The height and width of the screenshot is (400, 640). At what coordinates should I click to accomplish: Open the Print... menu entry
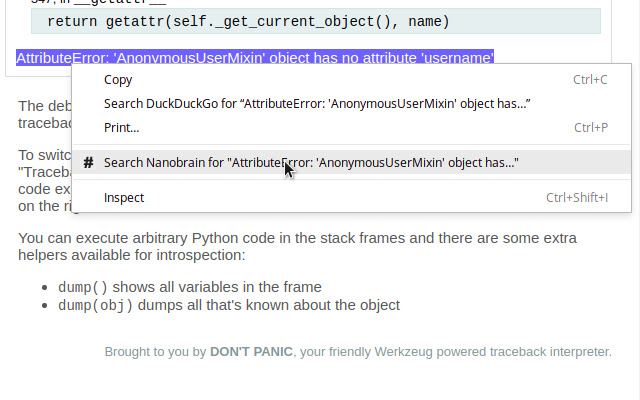[x=121, y=127]
